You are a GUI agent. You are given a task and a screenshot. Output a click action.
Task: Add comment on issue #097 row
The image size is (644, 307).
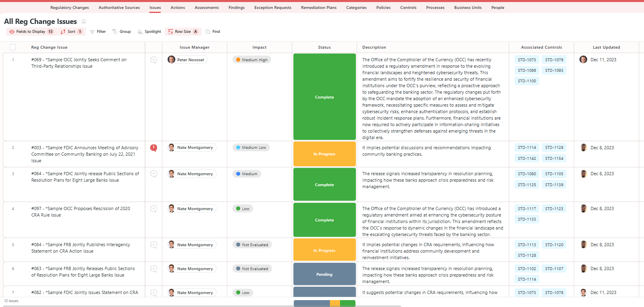(154, 208)
